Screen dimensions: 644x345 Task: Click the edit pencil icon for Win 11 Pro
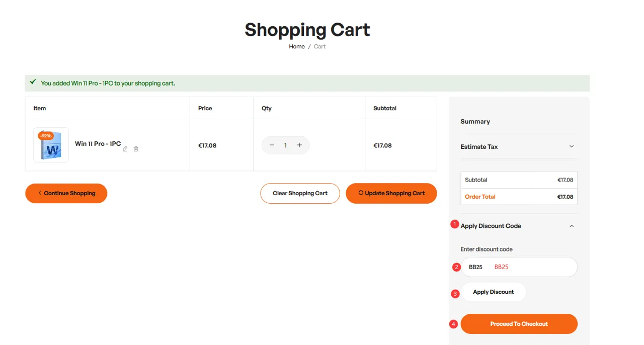coord(125,149)
